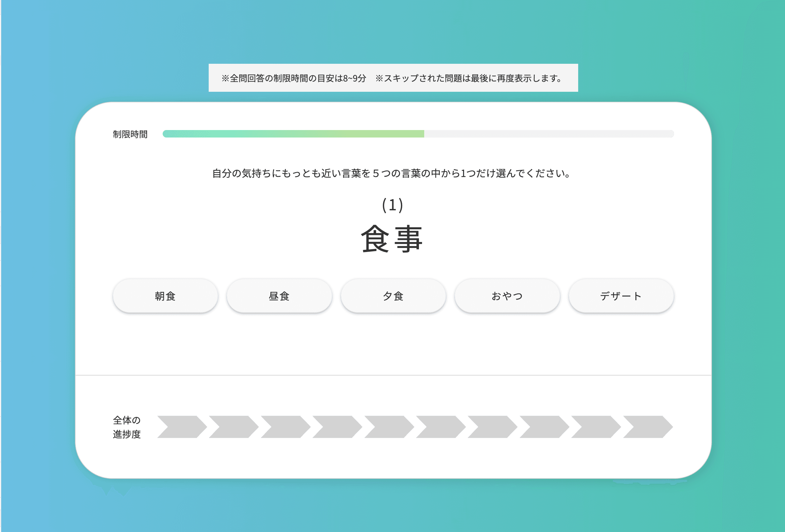Pick the 夕食 answer
785x532 pixels.
393,296
